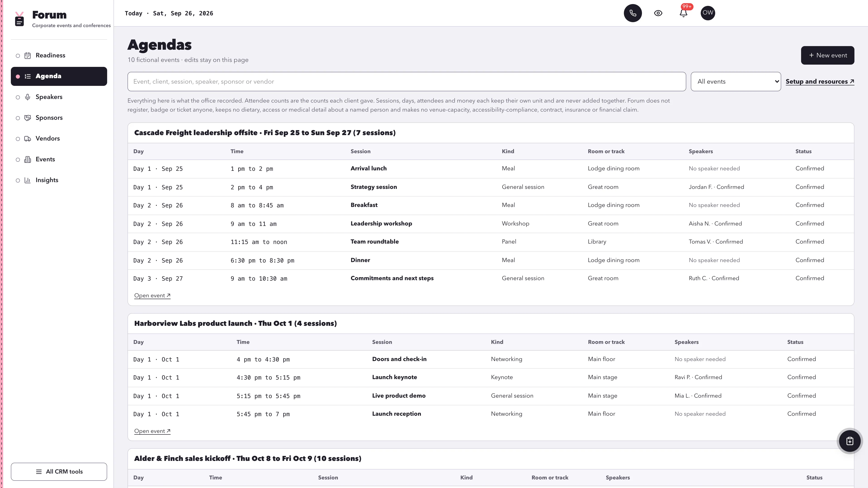Click the Readiness calendar icon in the sidebar
Image resolution: width=868 pixels, height=488 pixels.
pyautogui.click(x=28, y=56)
